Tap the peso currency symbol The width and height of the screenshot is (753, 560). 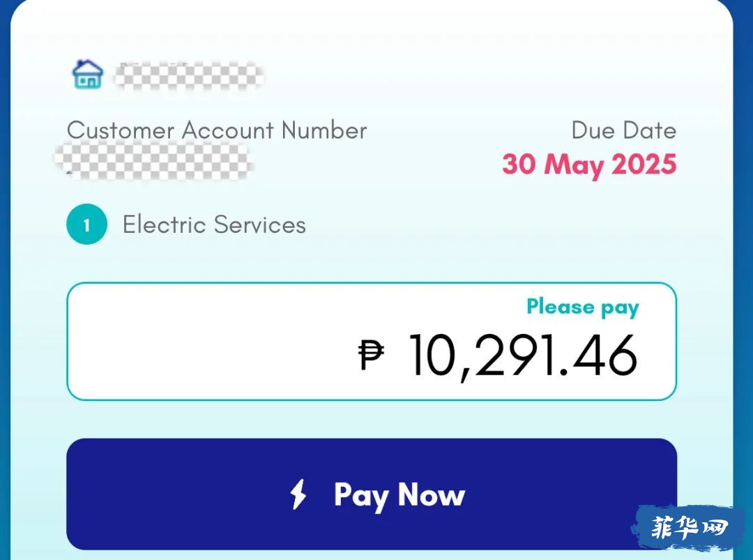[x=371, y=355]
